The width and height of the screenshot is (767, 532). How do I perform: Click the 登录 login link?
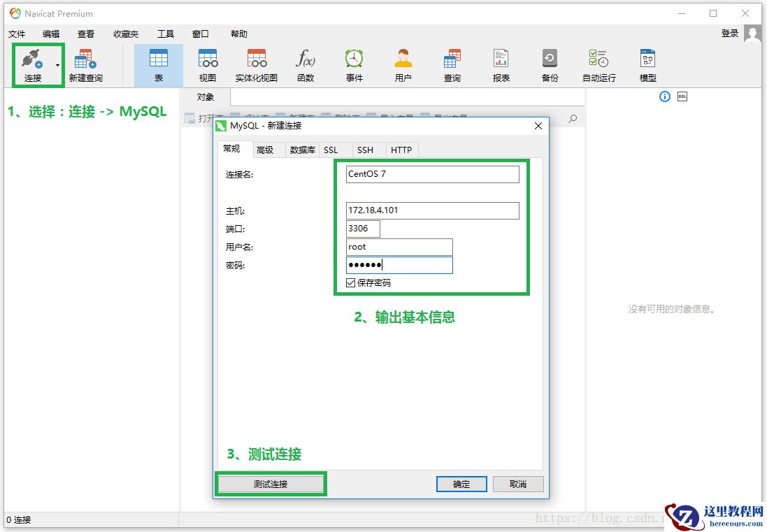point(730,34)
